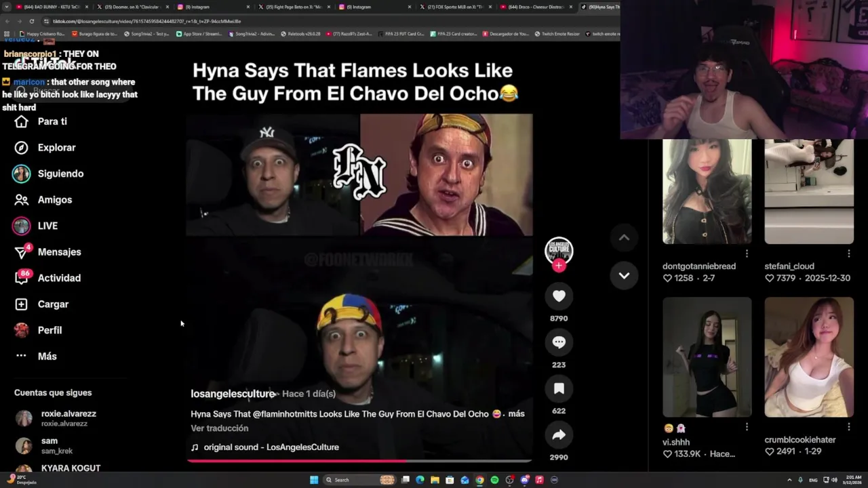This screenshot has width=868, height=488.
Task: Switch to FOX Sports MLB tab
Action: pyautogui.click(x=455, y=7)
